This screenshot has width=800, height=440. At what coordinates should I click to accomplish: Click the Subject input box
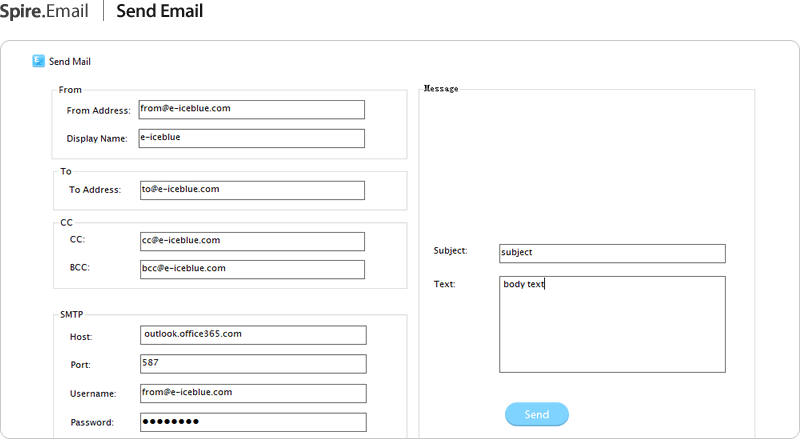(612, 253)
